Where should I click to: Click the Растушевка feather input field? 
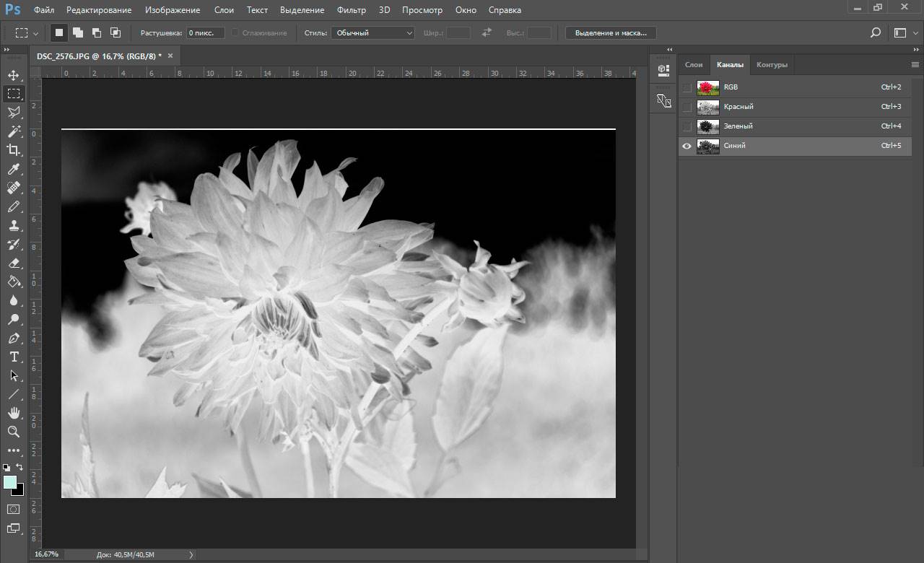[205, 33]
